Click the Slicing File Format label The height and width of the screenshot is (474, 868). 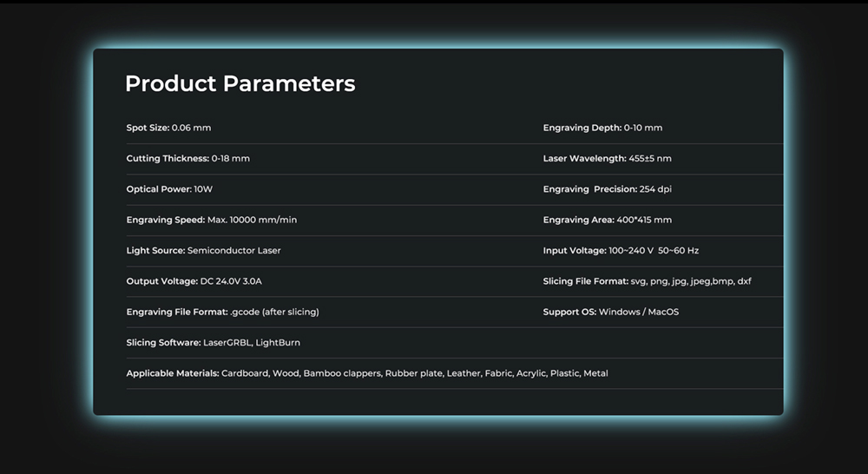(x=586, y=281)
